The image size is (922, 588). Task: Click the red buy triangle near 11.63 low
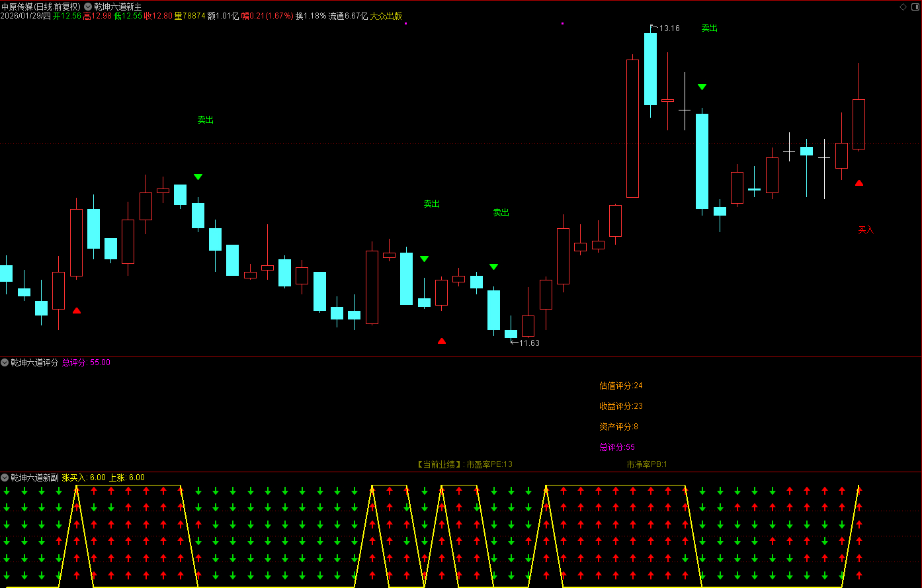[442, 341]
